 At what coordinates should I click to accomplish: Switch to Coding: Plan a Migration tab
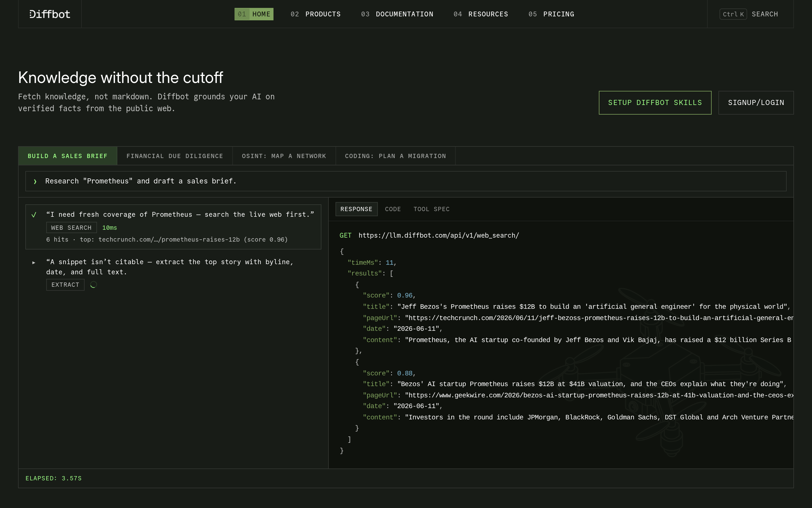[x=395, y=156]
